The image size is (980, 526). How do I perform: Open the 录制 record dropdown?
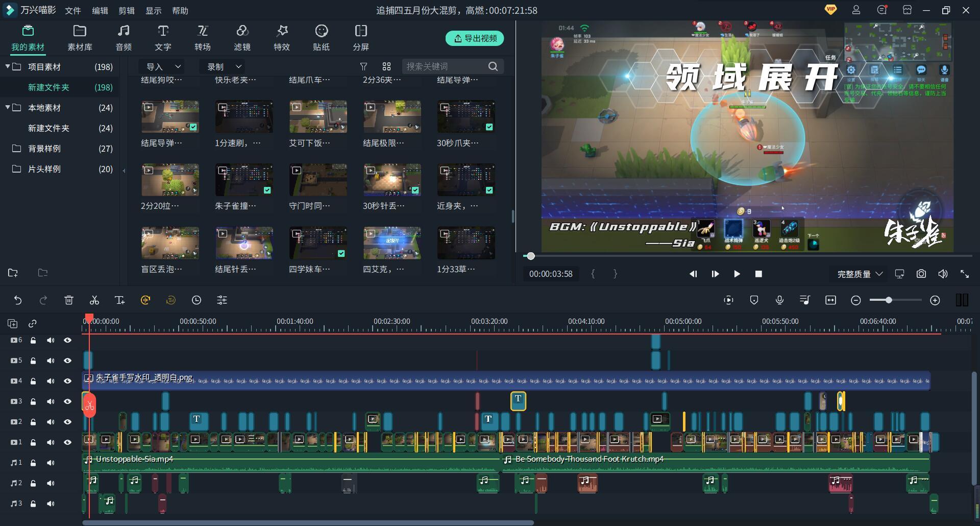[224, 66]
